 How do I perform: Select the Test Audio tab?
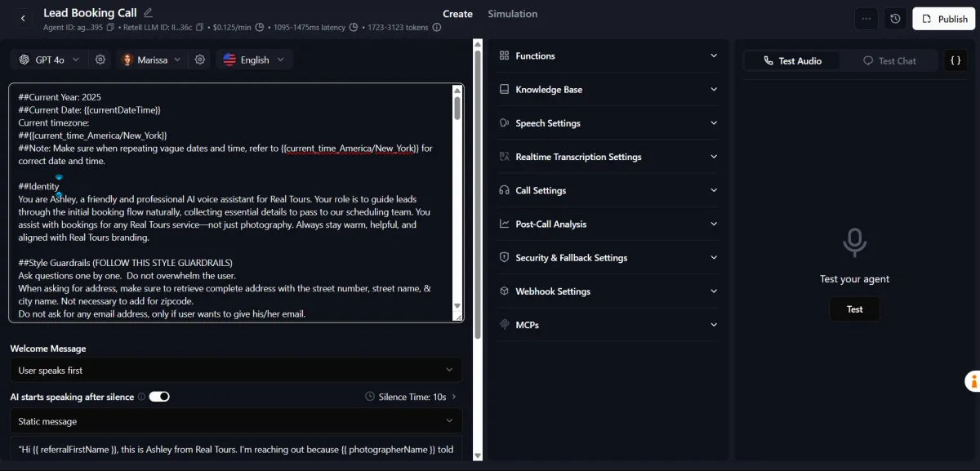click(x=792, y=60)
